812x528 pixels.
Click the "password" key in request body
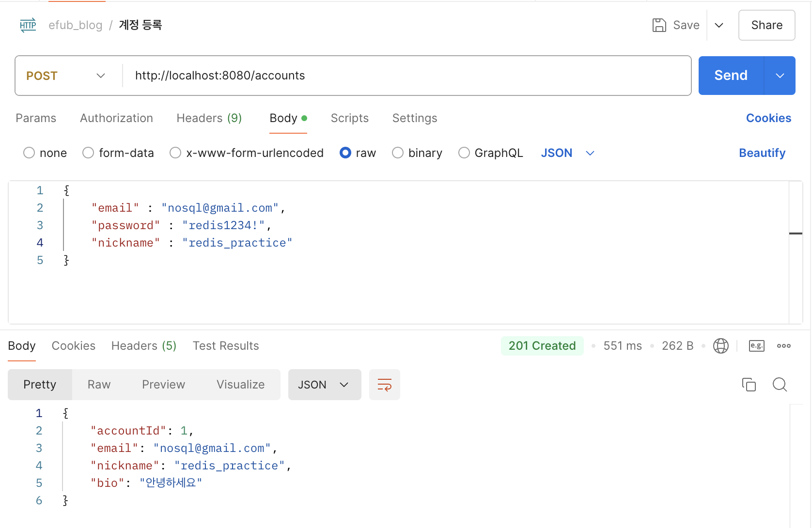[x=126, y=225]
